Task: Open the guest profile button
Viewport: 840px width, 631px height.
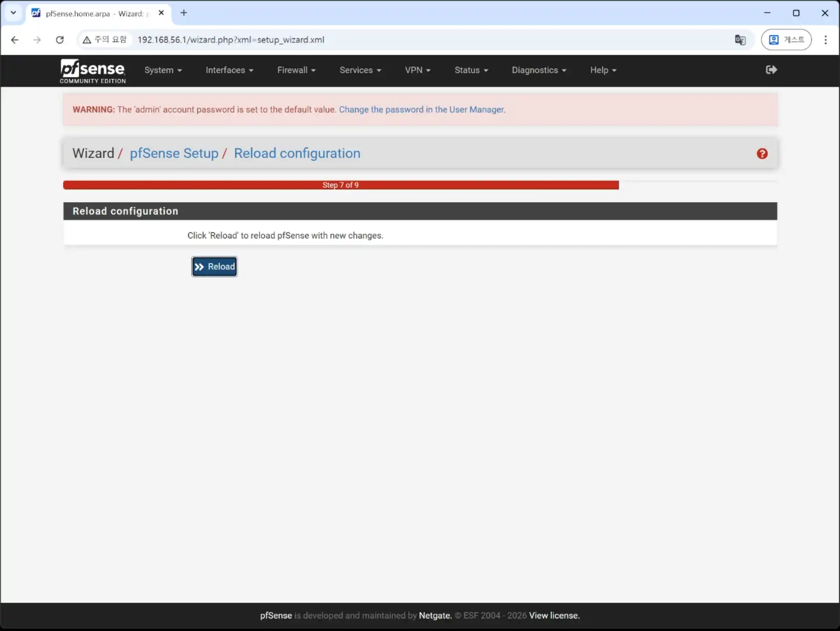Action: point(786,40)
